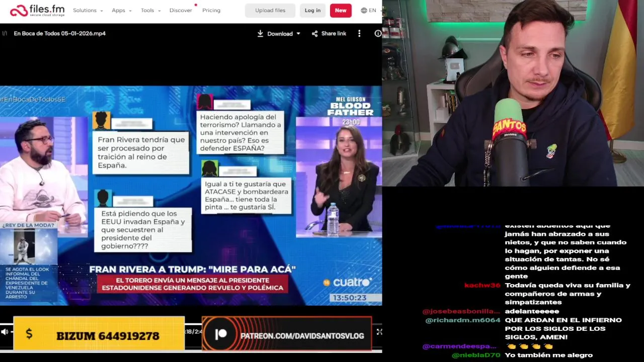The image size is (644, 362).
Task: Expand the Apps dropdown menu
Action: (121, 11)
